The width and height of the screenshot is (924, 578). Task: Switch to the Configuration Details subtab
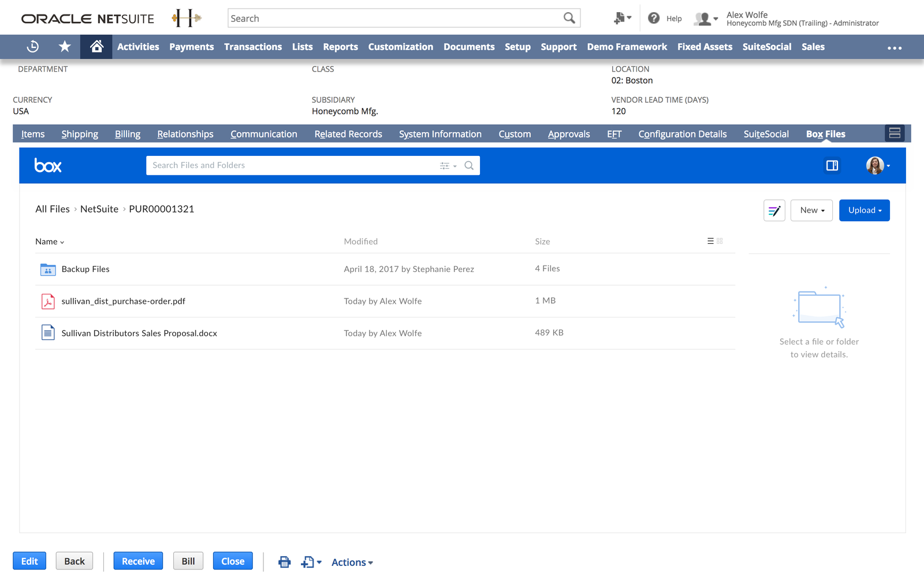(x=683, y=134)
